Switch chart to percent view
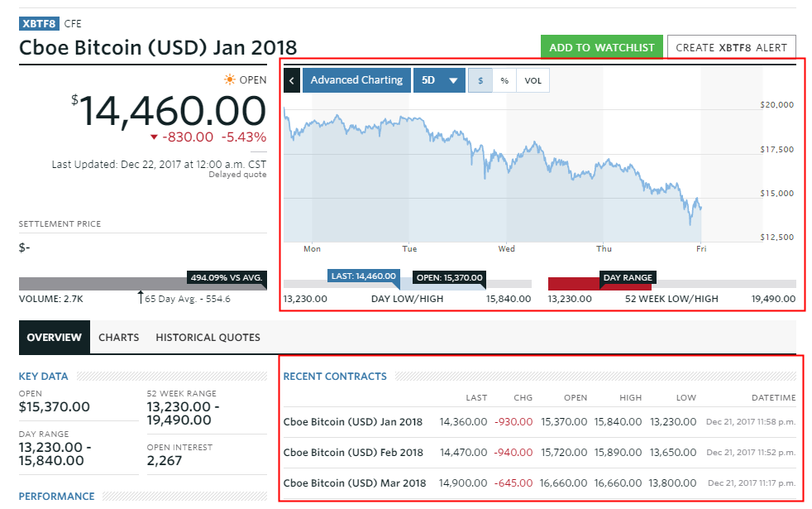 coord(504,80)
